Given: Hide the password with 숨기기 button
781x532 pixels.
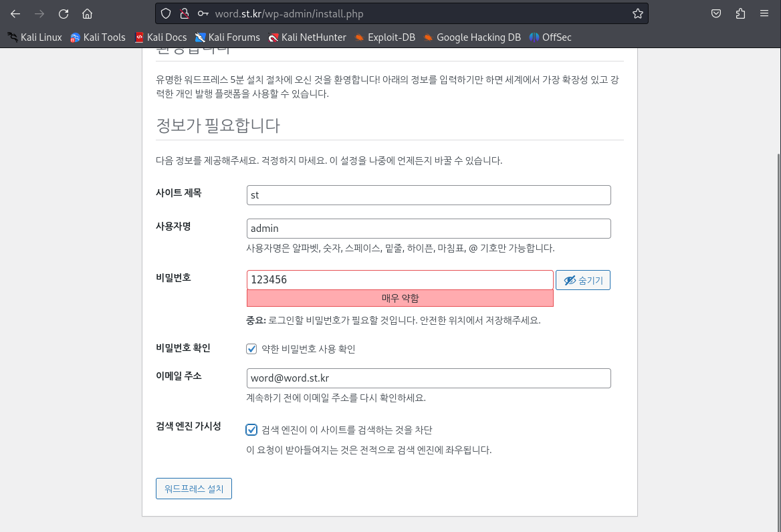Looking at the screenshot, I should tap(583, 280).
